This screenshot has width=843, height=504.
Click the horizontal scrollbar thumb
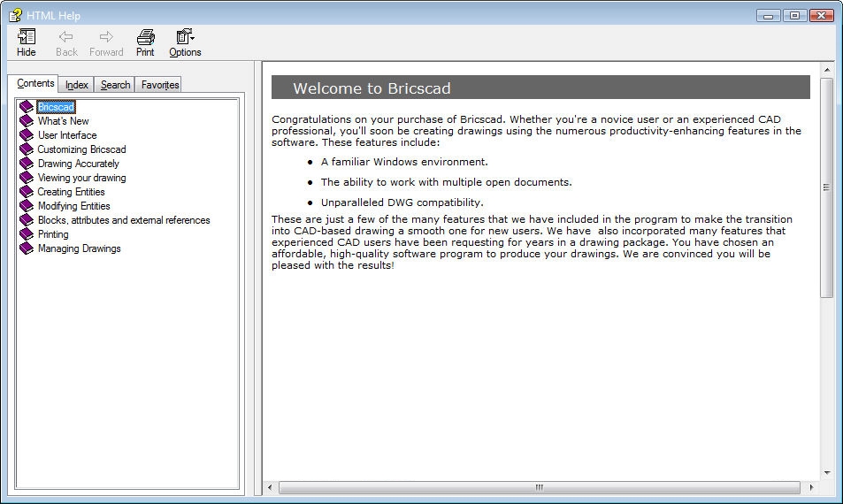pos(540,487)
